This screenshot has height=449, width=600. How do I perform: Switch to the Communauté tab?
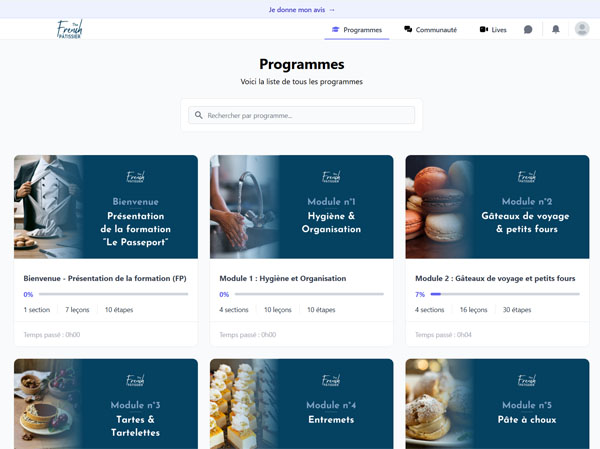[430, 30]
